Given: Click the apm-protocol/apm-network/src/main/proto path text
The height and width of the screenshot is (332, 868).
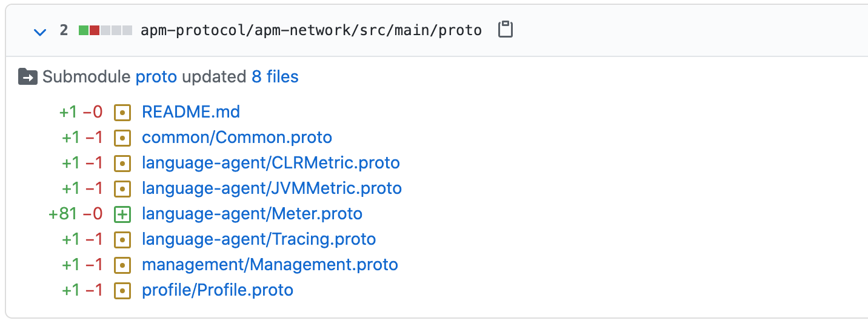Looking at the screenshot, I should coord(311,30).
